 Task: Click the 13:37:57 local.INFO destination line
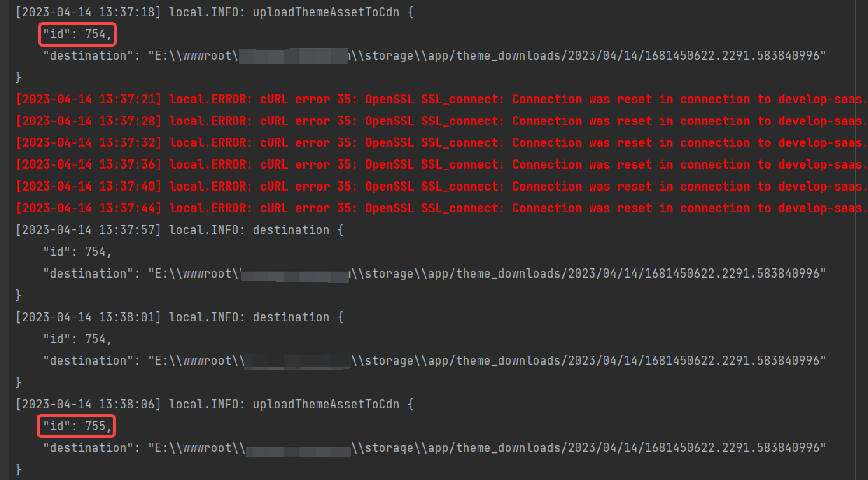point(179,229)
